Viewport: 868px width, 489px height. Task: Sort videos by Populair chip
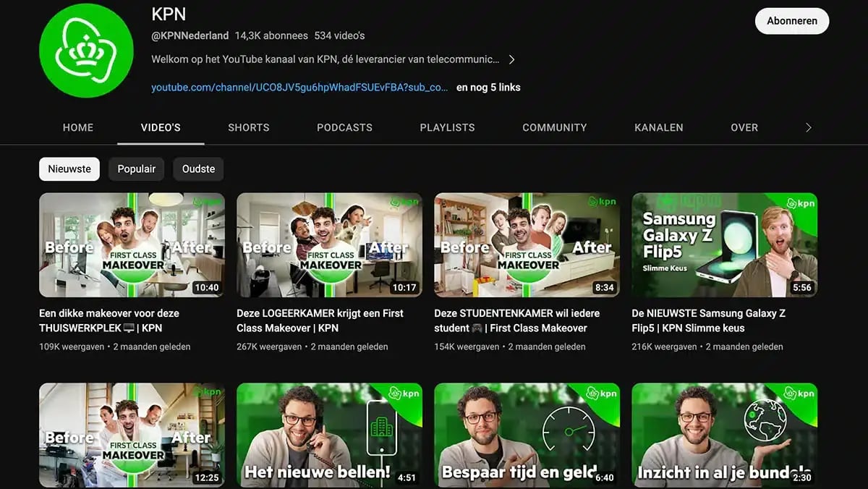pos(137,169)
